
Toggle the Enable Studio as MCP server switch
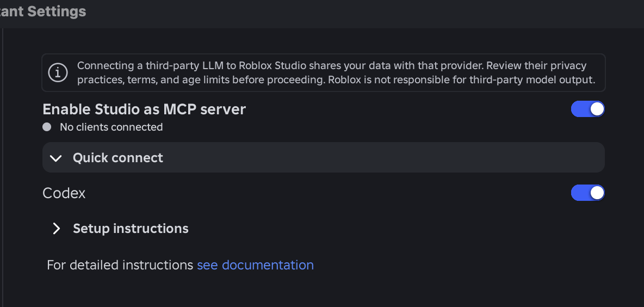588,109
